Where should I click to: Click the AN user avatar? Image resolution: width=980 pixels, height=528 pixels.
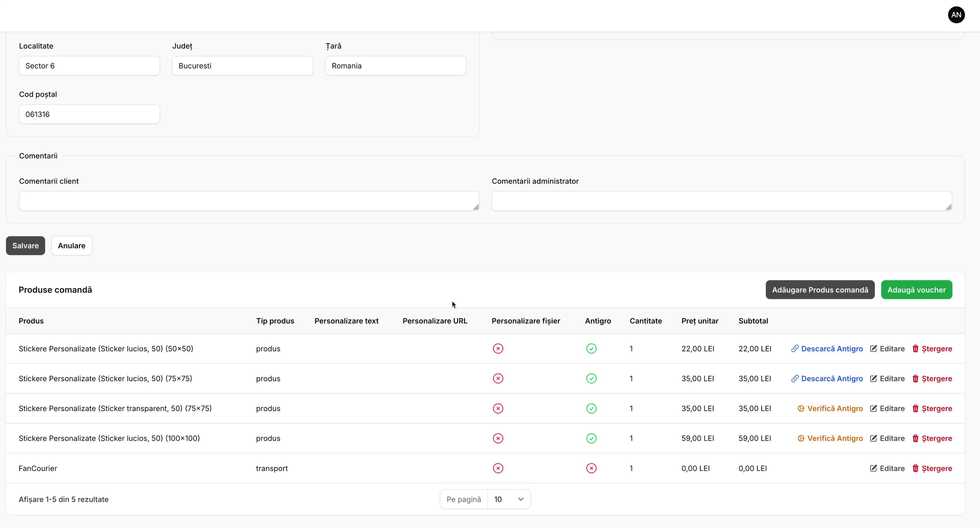pyautogui.click(x=956, y=15)
